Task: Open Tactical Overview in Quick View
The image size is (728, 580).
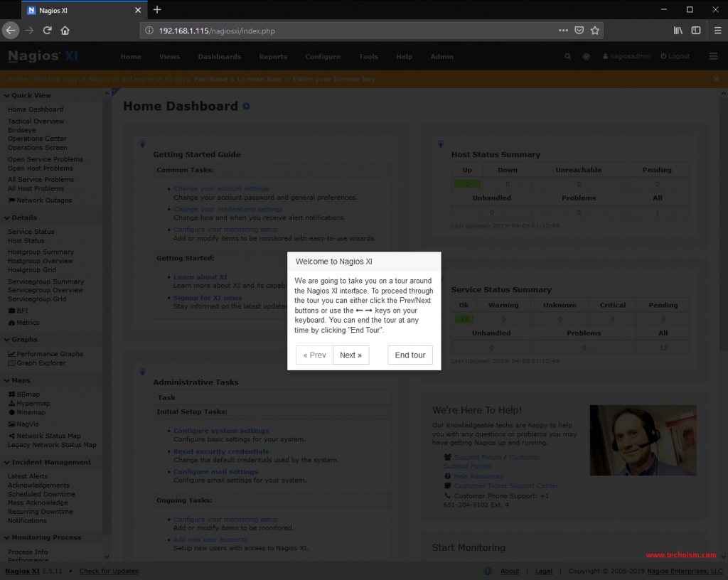Action: [36, 121]
